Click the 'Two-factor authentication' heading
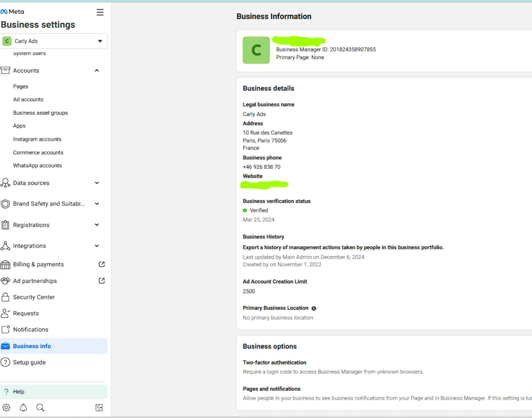 tap(275, 363)
